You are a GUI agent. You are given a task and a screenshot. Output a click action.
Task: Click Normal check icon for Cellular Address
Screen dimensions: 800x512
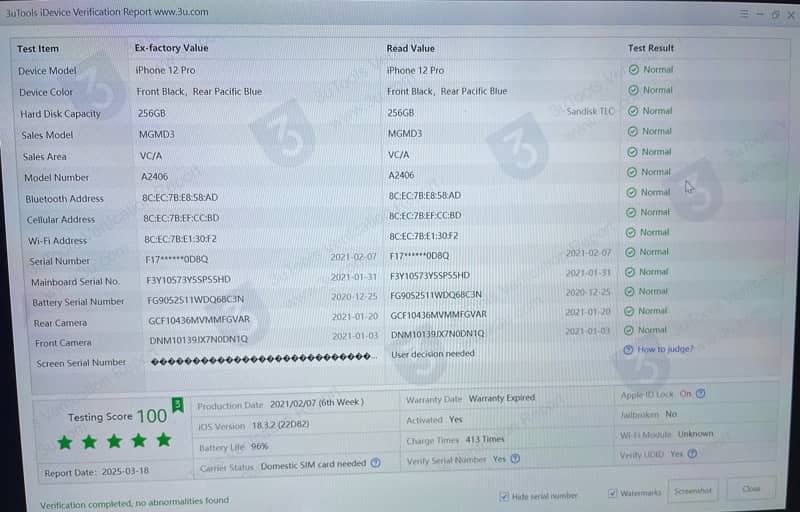click(x=631, y=212)
